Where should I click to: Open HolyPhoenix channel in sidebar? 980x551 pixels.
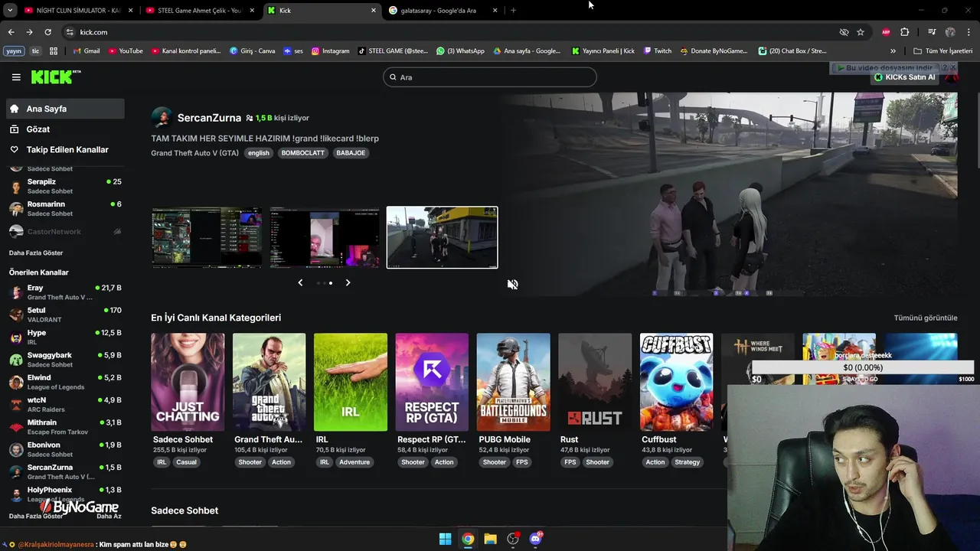(x=65, y=494)
